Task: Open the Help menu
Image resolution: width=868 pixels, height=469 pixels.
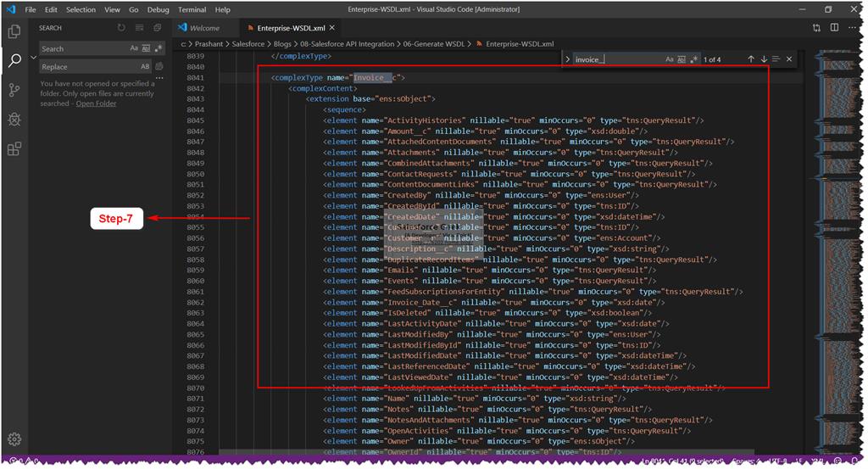Action: (223, 9)
